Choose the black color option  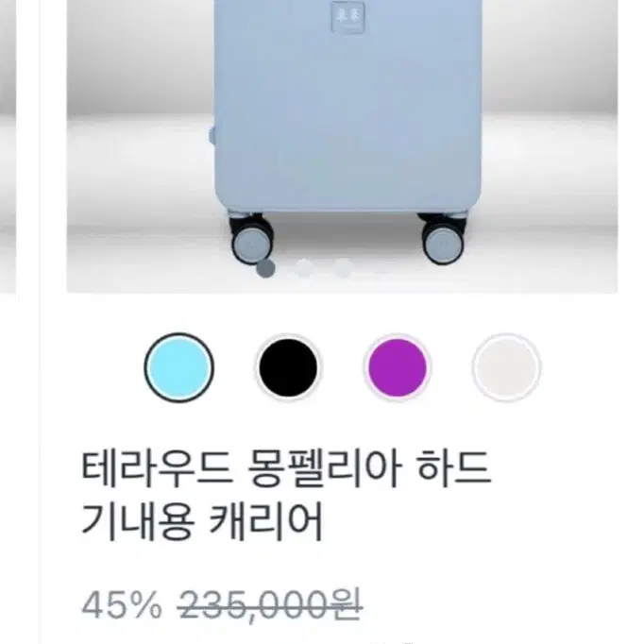pos(288,367)
